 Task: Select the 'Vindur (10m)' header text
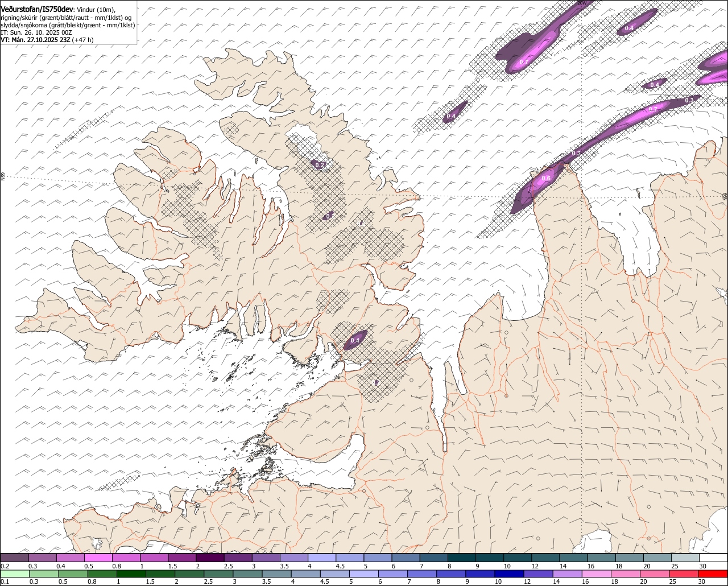pyautogui.click(x=95, y=10)
